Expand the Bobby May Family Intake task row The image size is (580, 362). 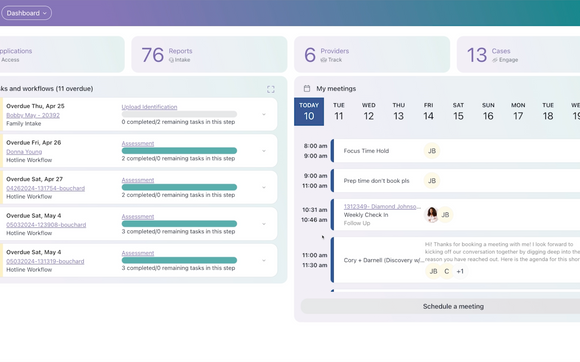[264, 115]
